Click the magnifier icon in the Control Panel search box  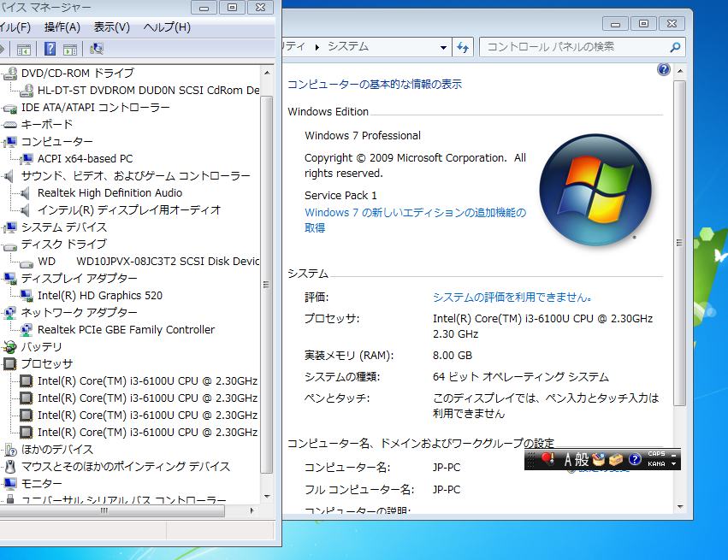(x=676, y=47)
